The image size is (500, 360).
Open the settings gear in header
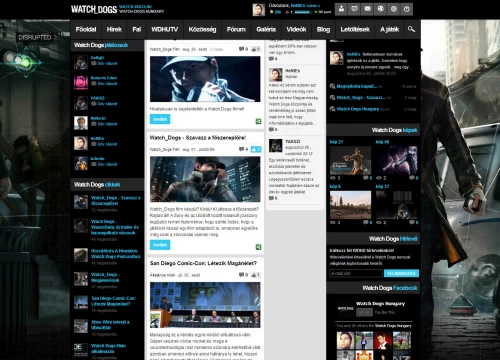(394, 9)
